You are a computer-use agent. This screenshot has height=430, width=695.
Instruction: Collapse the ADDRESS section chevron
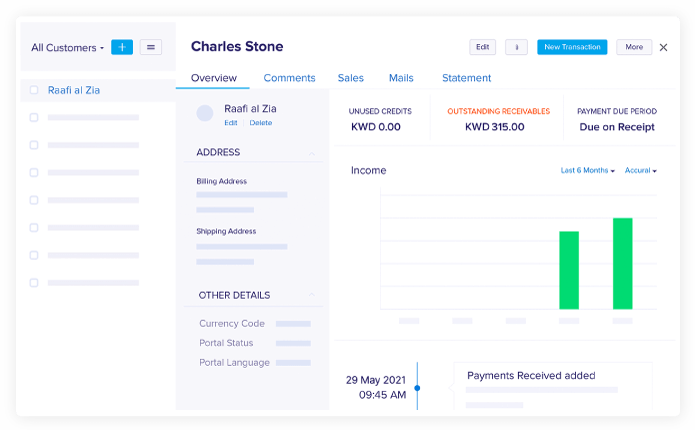point(312,153)
